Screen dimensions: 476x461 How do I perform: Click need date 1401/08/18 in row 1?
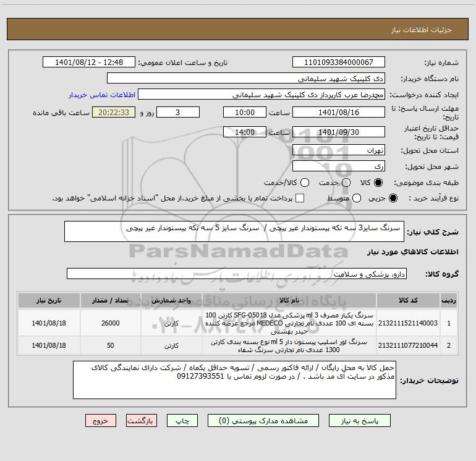tap(49, 323)
